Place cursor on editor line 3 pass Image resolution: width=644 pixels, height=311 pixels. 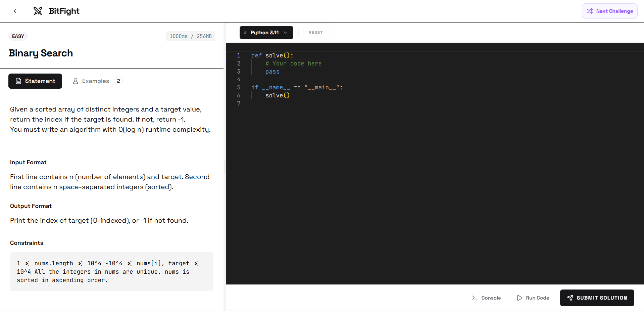(x=272, y=72)
